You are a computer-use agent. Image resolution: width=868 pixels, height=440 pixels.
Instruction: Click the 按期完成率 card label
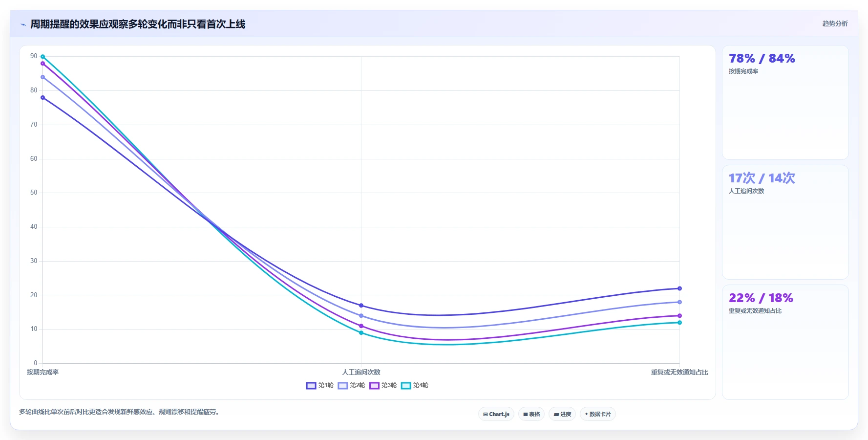pyautogui.click(x=743, y=71)
